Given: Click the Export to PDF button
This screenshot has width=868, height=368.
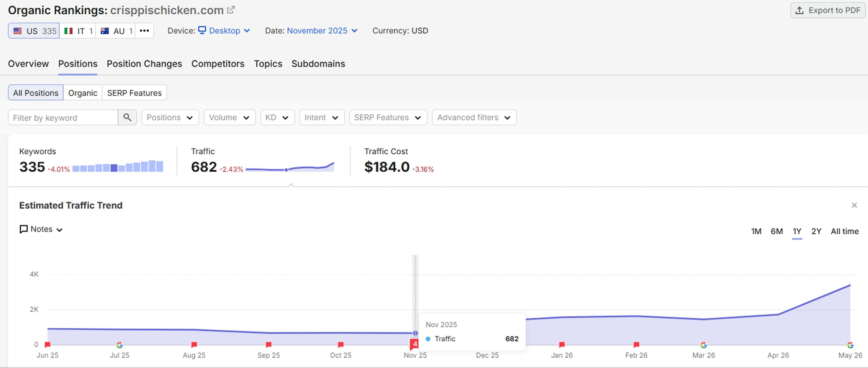Looking at the screenshot, I should (x=828, y=10).
